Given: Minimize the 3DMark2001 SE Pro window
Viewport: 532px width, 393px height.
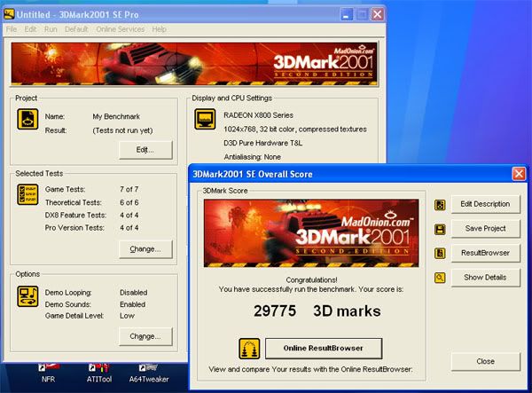Looking at the screenshot, I should pos(346,14).
